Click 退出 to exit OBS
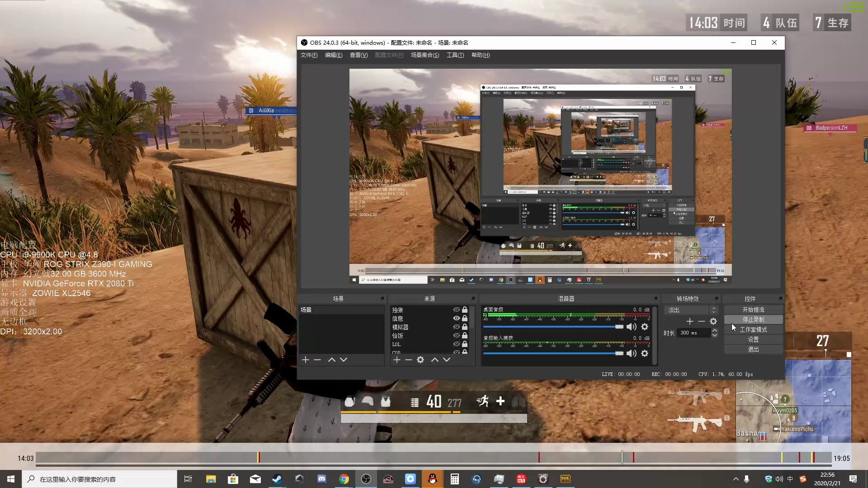This screenshot has height=488, width=868. [754, 349]
